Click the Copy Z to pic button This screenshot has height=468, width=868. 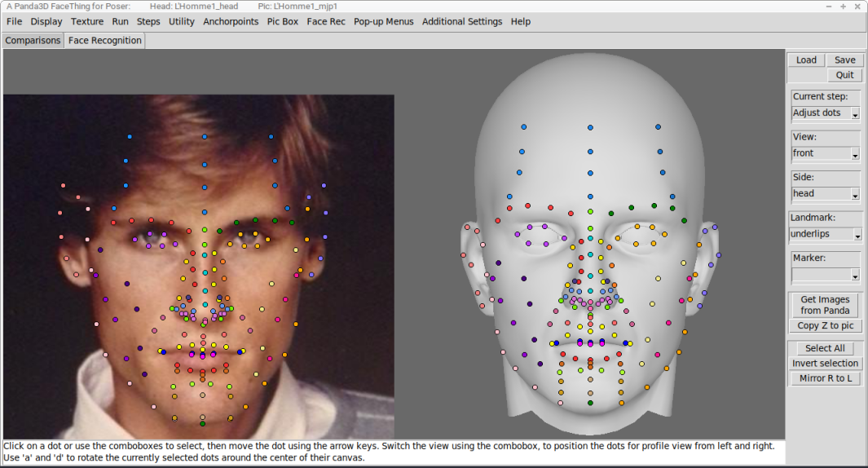(826, 325)
